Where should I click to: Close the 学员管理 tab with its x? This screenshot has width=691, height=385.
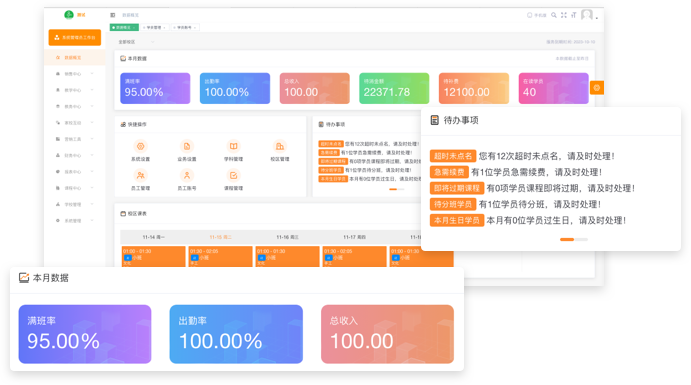(165, 27)
